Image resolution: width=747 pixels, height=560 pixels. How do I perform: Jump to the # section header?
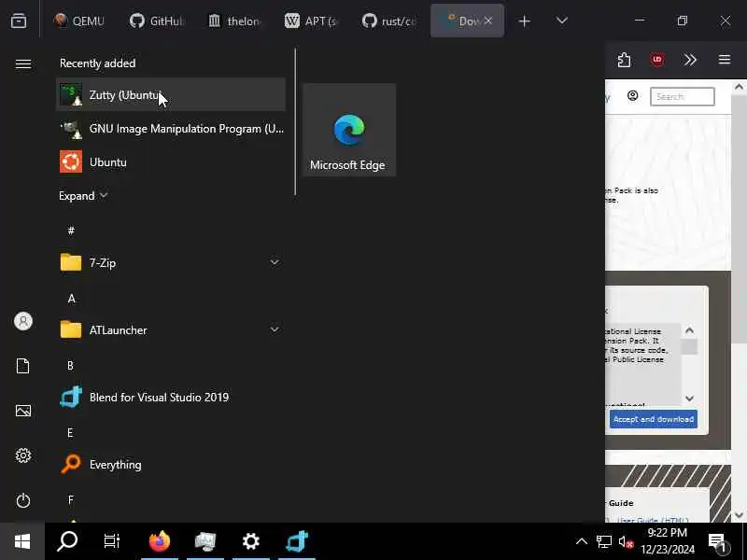(71, 231)
